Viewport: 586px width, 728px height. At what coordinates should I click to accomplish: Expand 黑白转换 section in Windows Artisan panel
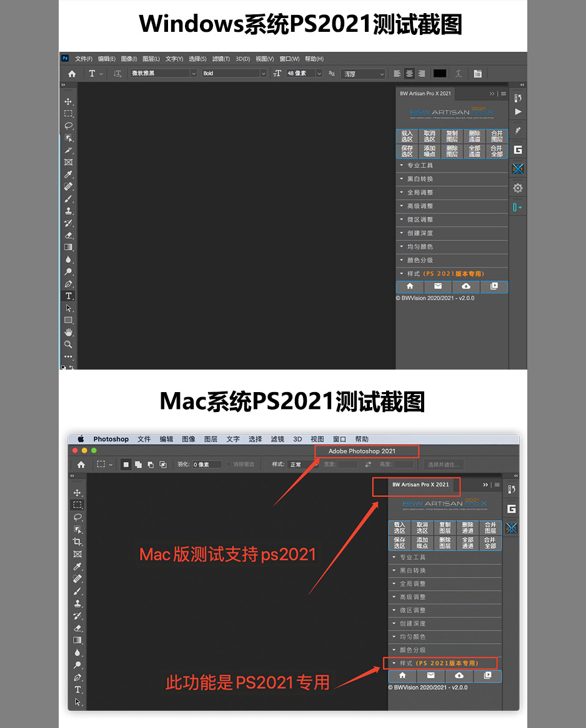pos(452,179)
